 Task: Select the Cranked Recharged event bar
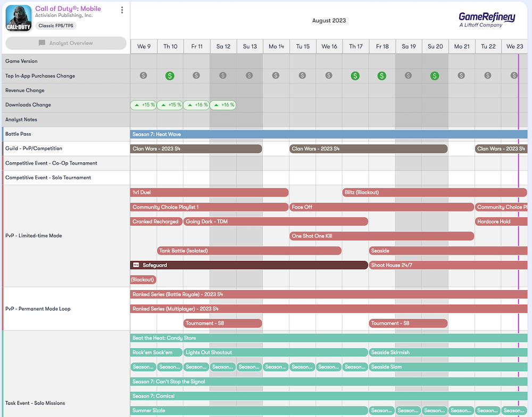click(x=156, y=222)
